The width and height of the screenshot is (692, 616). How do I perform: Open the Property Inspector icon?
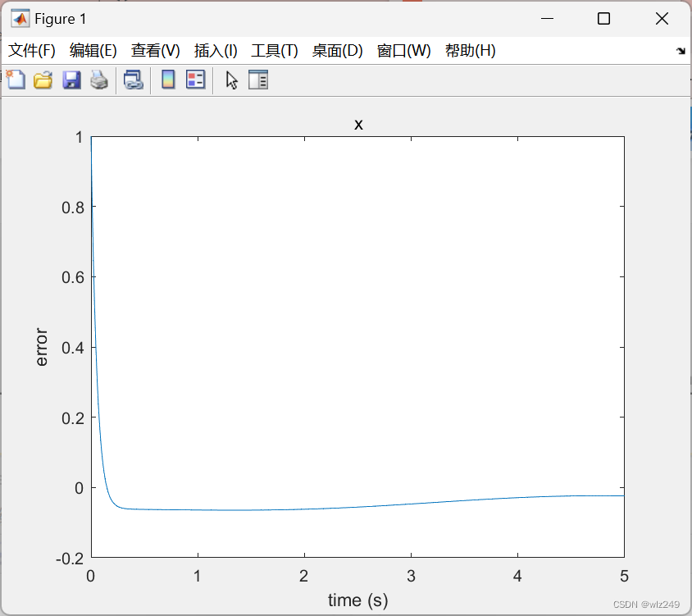pos(258,80)
